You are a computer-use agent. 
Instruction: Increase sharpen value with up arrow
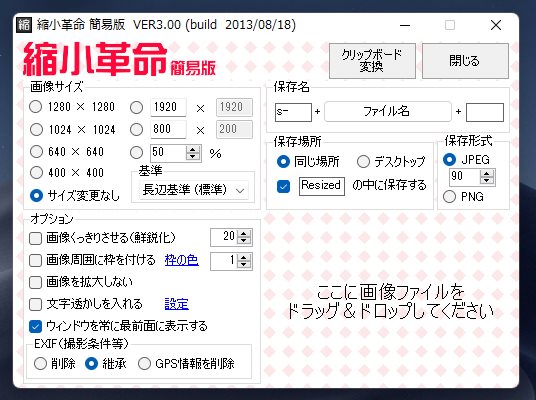[244, 233]
